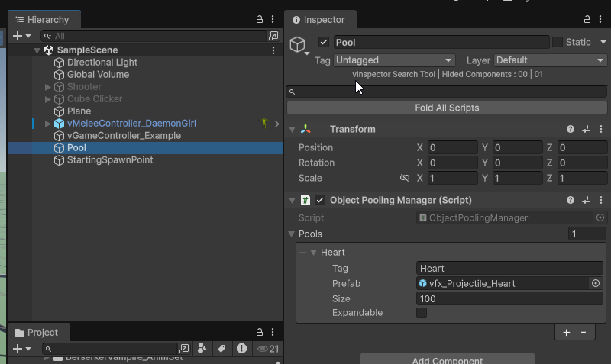Viewport: 611px width, 364px height.
Task: Collapse the Pools list
Action: (x=292, y=234)
